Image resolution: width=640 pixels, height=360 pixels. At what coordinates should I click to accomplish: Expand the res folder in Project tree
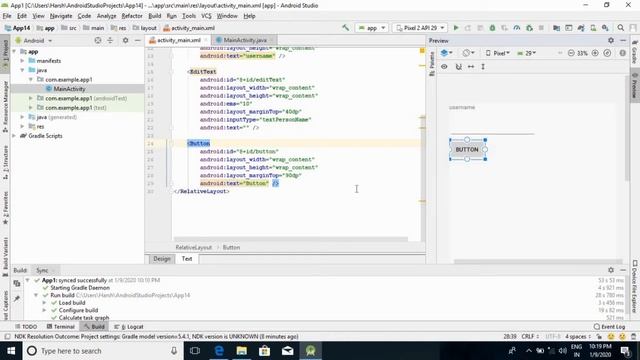pyautogui.click(x=22, y=127)
